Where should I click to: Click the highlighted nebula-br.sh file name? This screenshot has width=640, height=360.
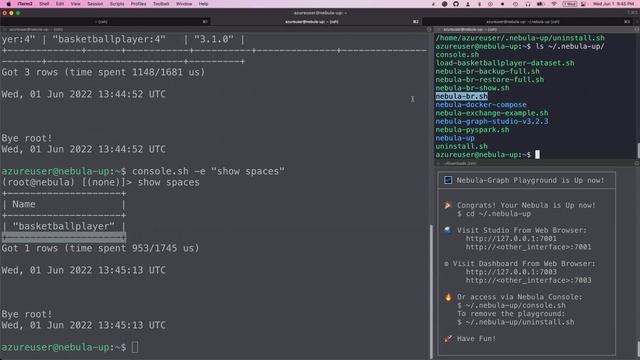(461, 96)
